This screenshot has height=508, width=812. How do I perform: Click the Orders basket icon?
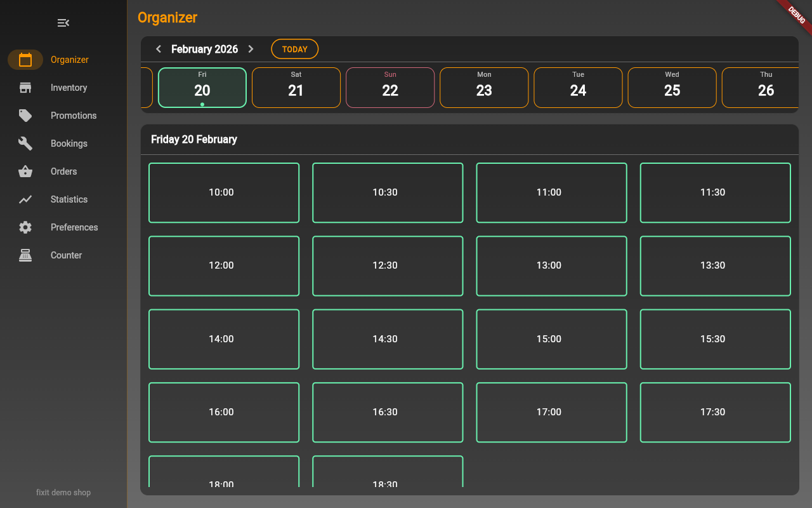point(25,171)
